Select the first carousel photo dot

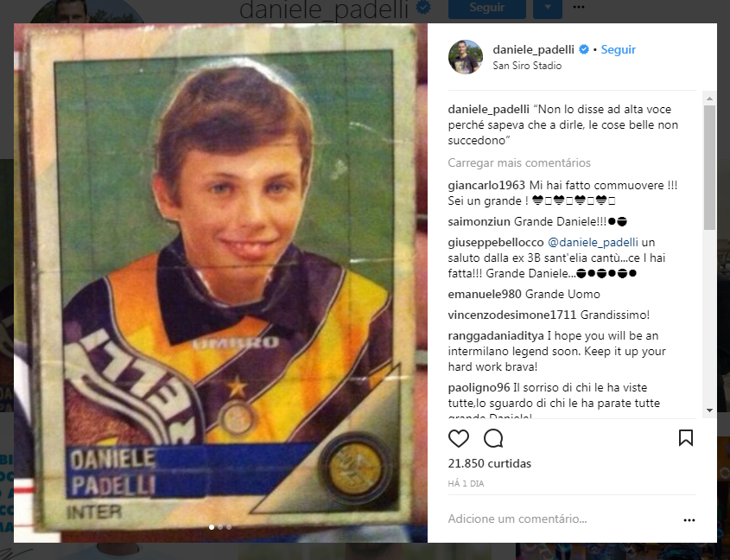pos(212,527)
